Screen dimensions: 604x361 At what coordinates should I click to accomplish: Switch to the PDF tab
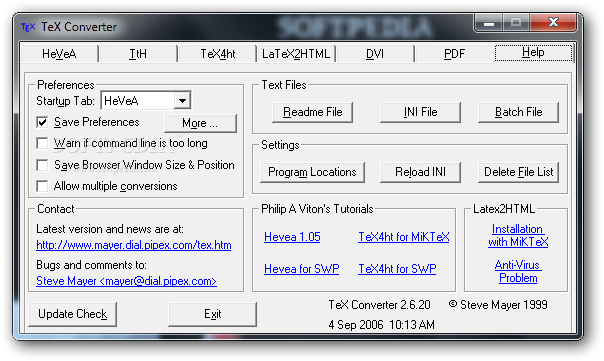[x=454, y=54]
